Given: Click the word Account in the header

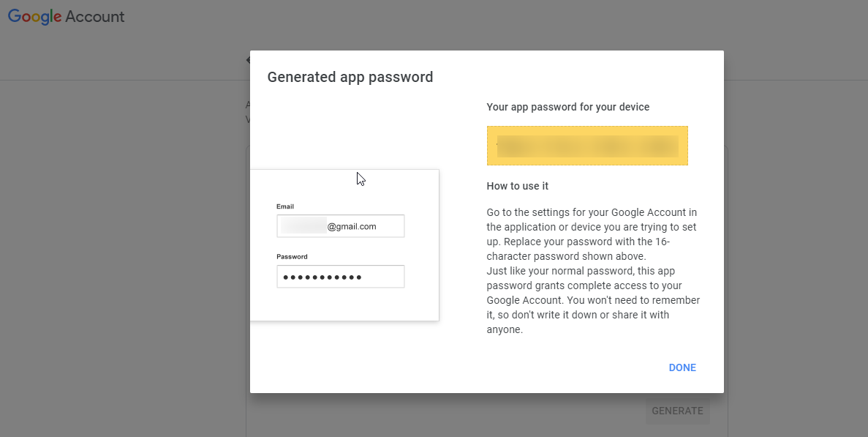Looking at the screenshot, I should coord(95,16).
